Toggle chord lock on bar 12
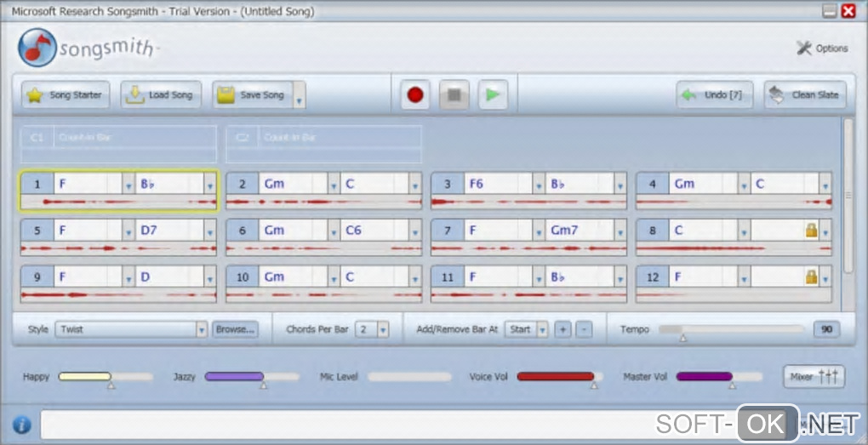 [811, 277]
